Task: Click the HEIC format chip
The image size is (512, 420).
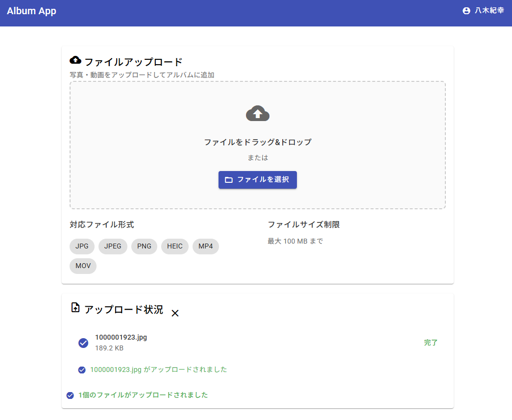Action: tap(174, 247)
